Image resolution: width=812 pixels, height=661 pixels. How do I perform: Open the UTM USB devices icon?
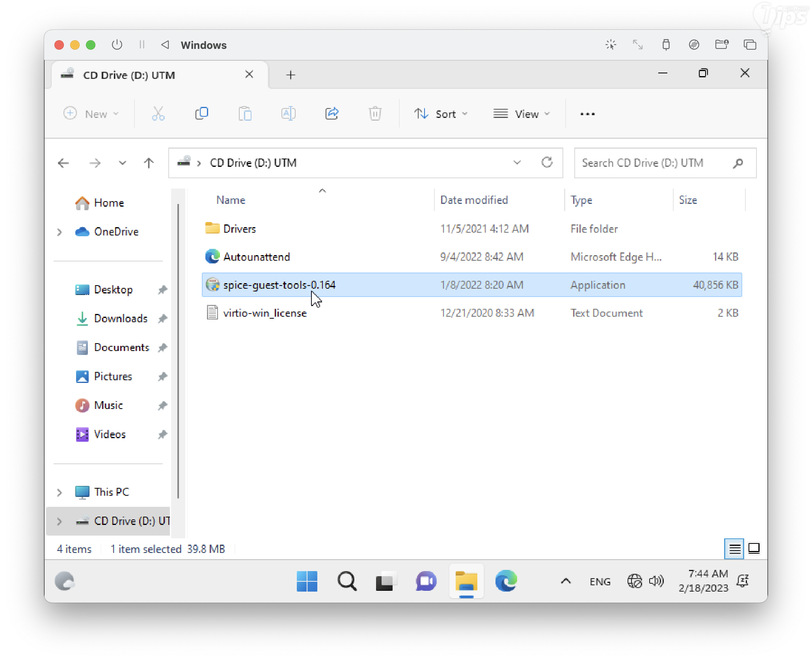tap(666, 45)
